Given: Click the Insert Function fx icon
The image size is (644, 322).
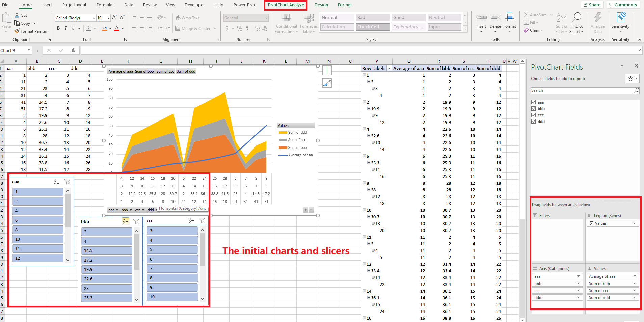Looking at the screenshot, I should 73,50.
